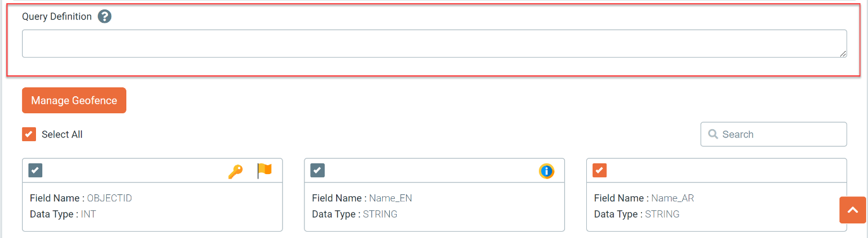Focus the Query Definition text area
This screenshot has height=238, width=868.
pyautogui.click(x=435, y=43)
